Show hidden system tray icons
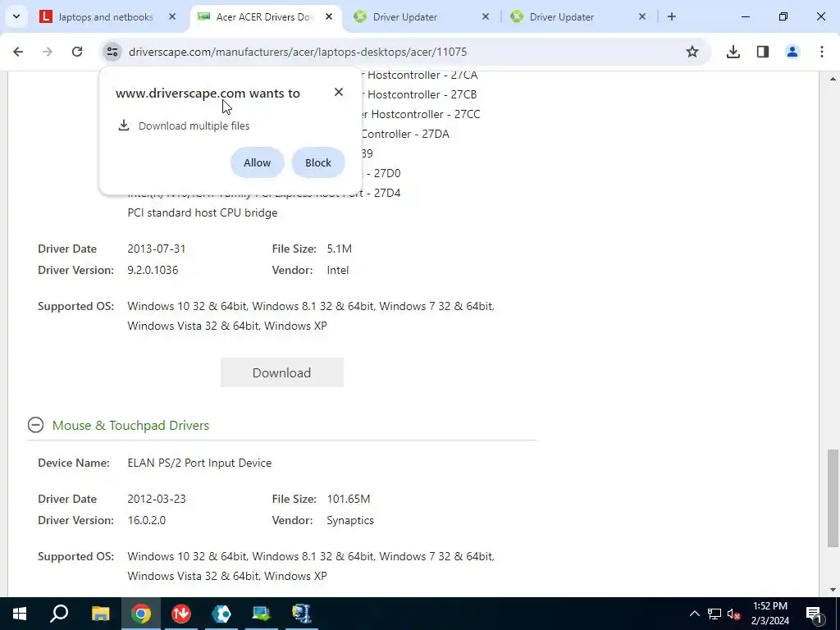The image size is (840, 630). point(694,614)
